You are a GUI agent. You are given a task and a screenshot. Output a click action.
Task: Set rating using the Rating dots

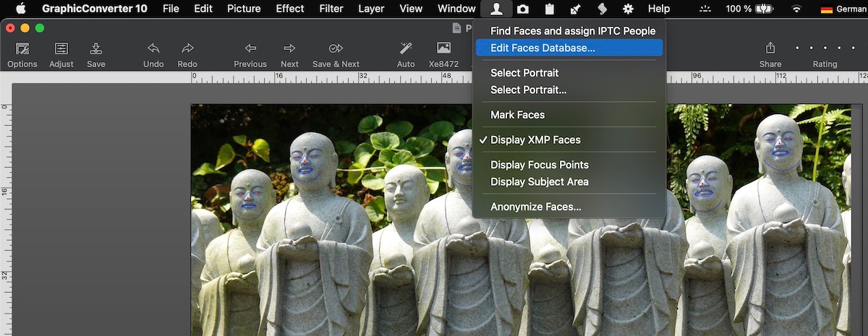(x=825, y=48)
